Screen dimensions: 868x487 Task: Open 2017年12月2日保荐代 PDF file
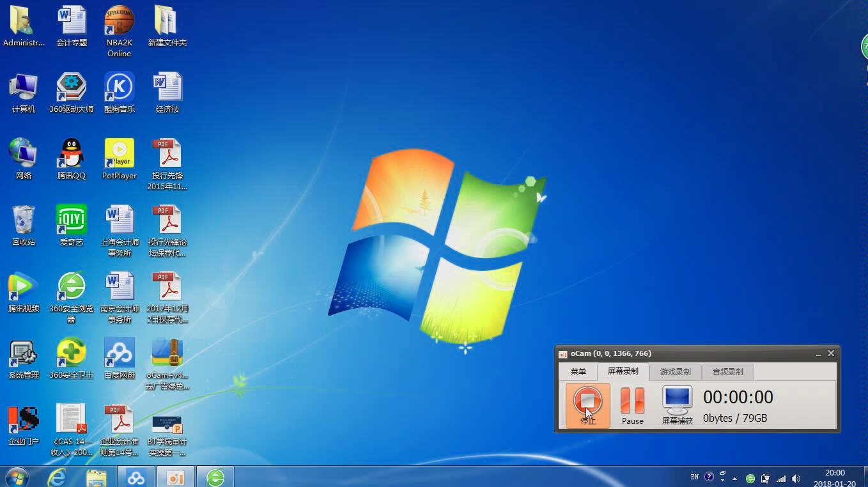tap(167, 297)
